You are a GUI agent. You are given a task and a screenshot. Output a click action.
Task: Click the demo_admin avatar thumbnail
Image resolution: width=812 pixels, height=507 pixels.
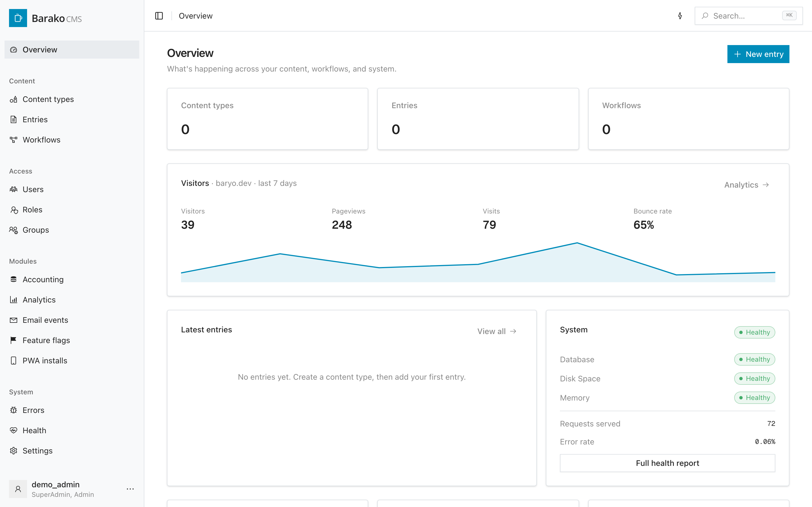(18, 489)
